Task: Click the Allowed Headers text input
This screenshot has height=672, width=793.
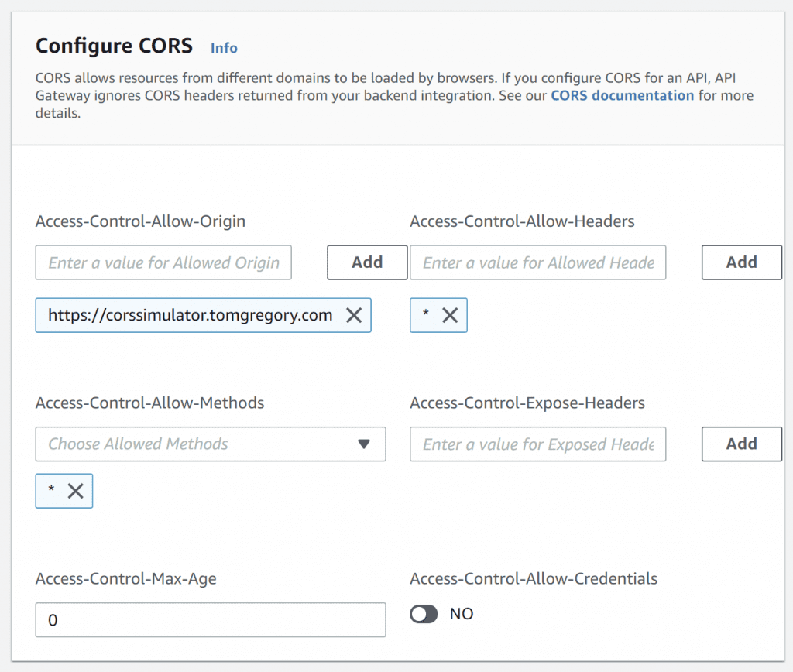Action: click(x=537, y=263)
